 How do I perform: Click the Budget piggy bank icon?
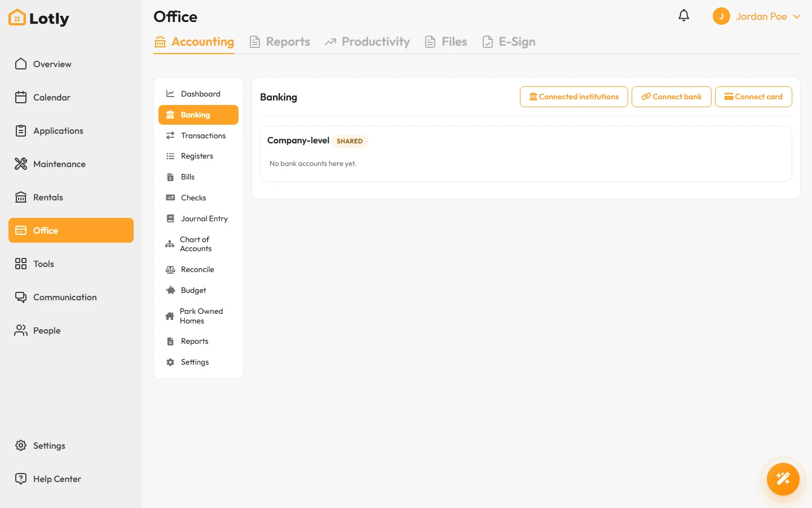coord(170,290)
